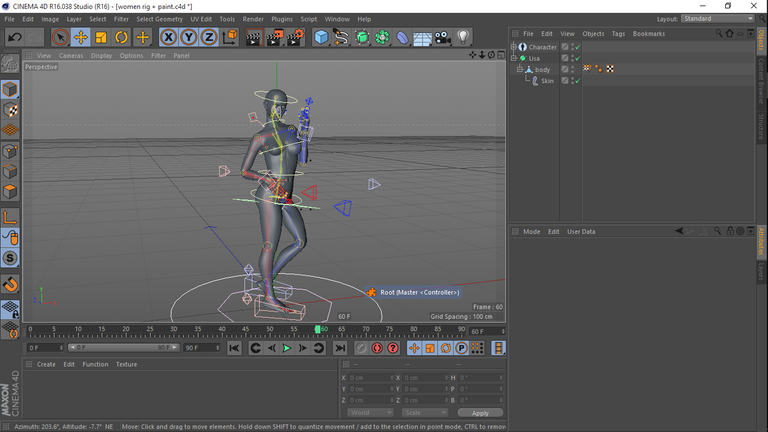
Task: Click the timeline frame 60 marker
Action: click(x=317, y=330)
